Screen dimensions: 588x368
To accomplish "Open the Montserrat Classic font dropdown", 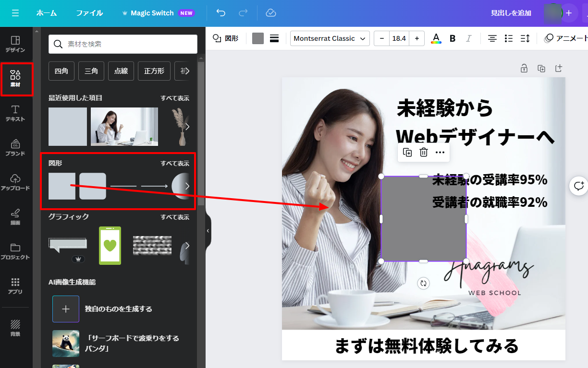I will pyautogui.click(x=330, y=38).
